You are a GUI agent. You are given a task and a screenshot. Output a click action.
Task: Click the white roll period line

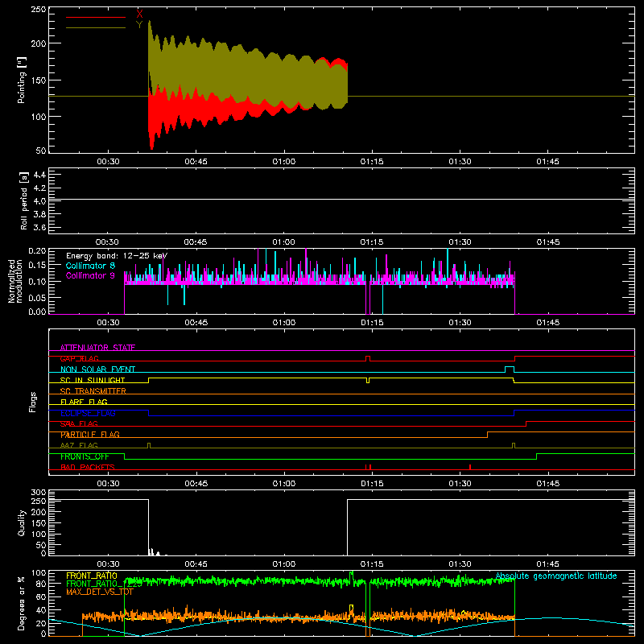[x=341, y=199]
